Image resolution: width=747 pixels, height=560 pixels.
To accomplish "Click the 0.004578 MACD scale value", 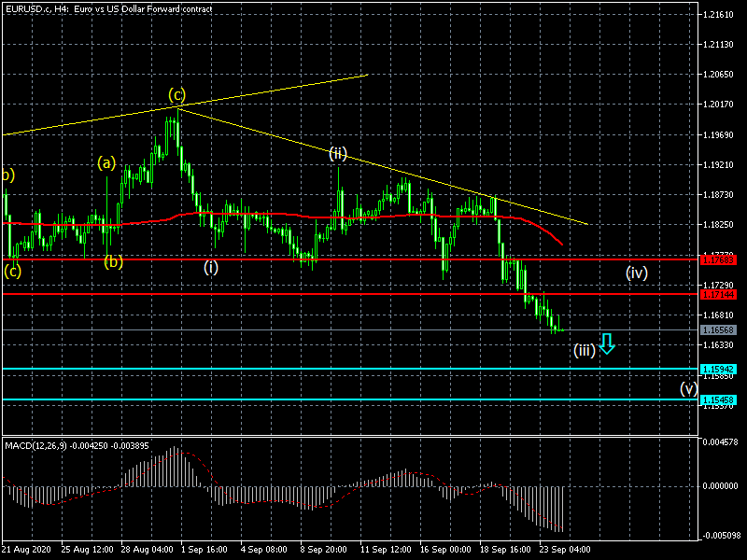I will 720,442.
